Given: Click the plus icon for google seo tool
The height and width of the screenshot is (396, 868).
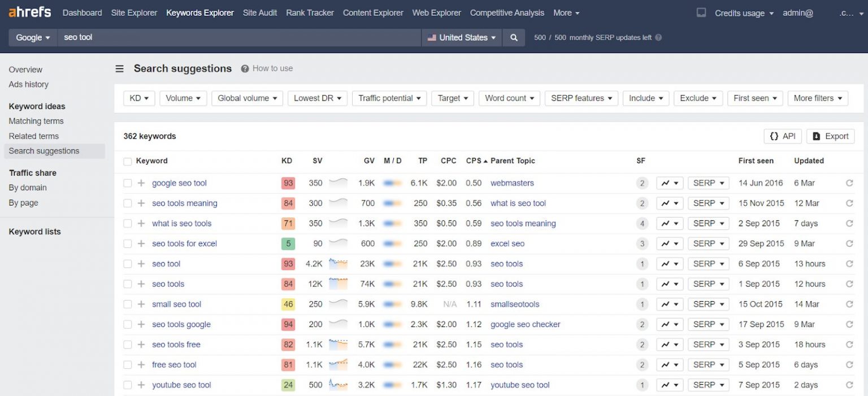Looking at the screenshot, I should pyautogui.click(x=141, y=183).
